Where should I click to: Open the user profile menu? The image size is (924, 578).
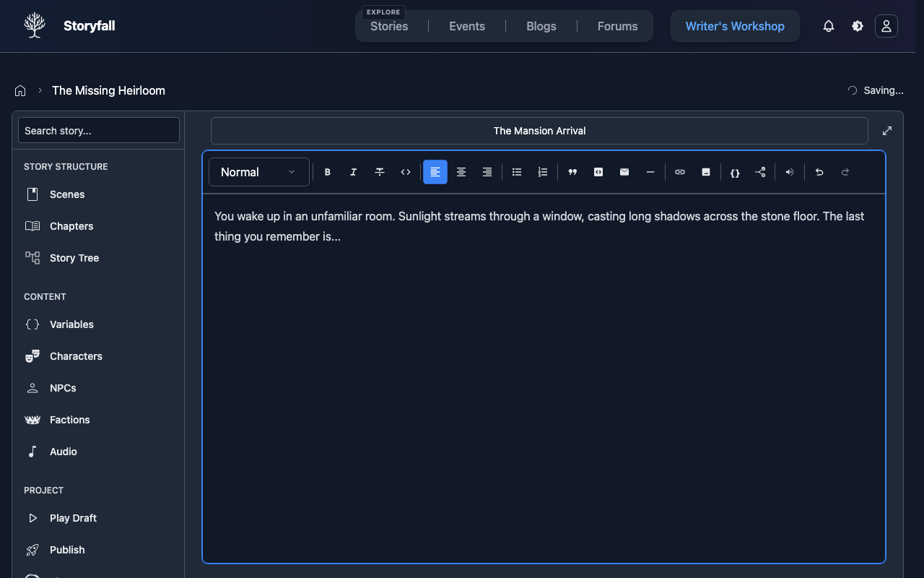[x=886, y=26]
